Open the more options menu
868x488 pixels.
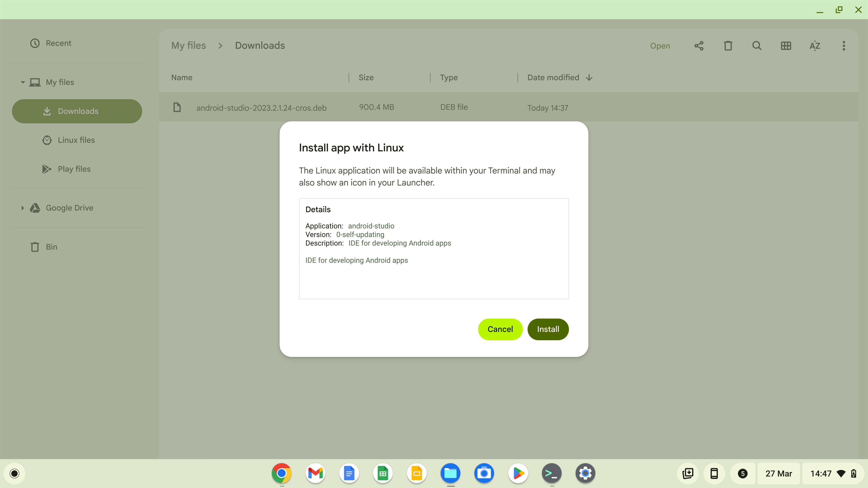pos(844,46)
